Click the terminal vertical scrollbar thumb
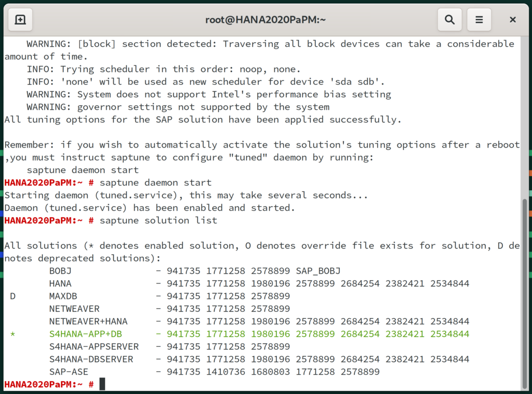The height and width of the screenshot is (394, 532). pos(525,291)
